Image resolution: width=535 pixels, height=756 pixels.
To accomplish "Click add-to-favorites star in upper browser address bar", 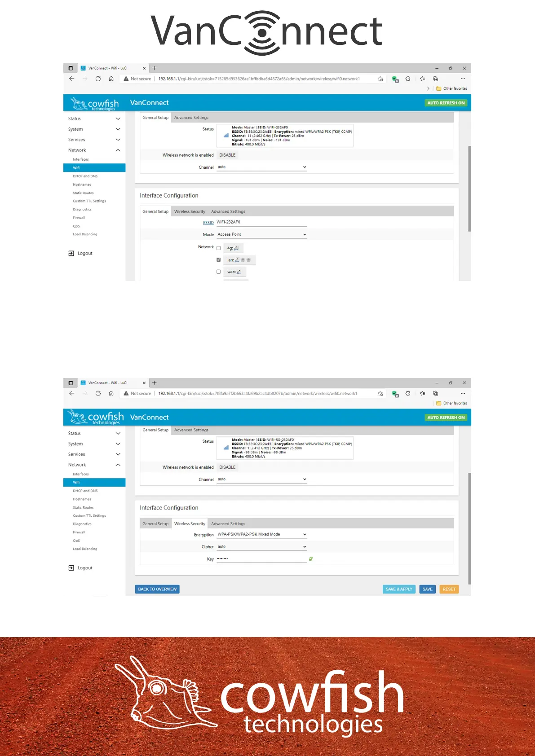I will (x=380, y=79).
